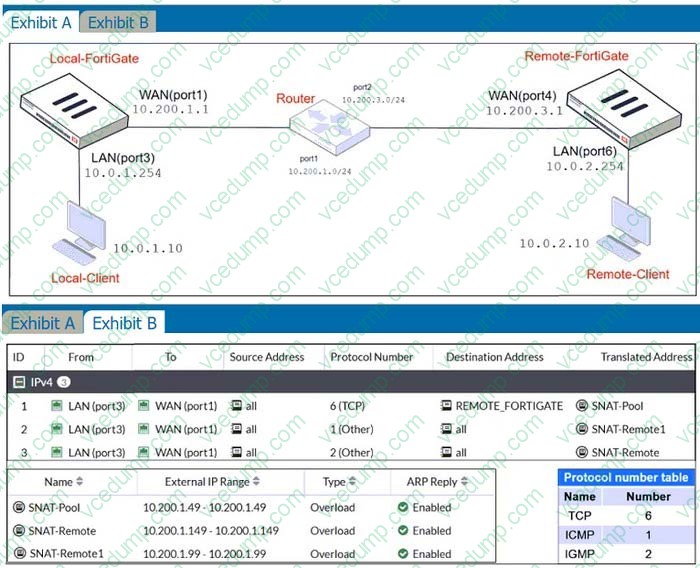Click the Protocol number table header
This screenshot has height=568, width=700.
pyautogui.click(x=625, y=477)
